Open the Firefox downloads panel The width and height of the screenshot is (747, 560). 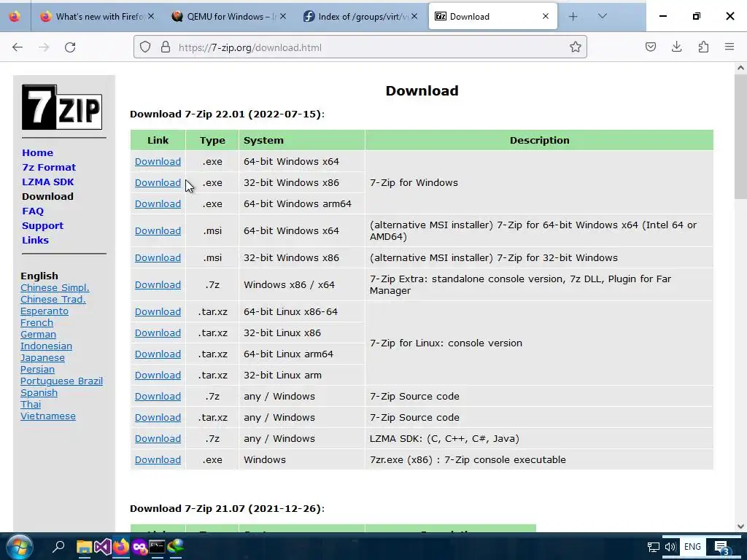click(676, 47)
